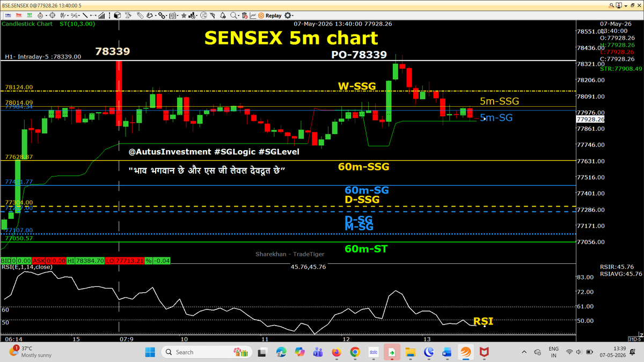
Task: Click the Stop marker tool icon
Action: coord(19,16)
